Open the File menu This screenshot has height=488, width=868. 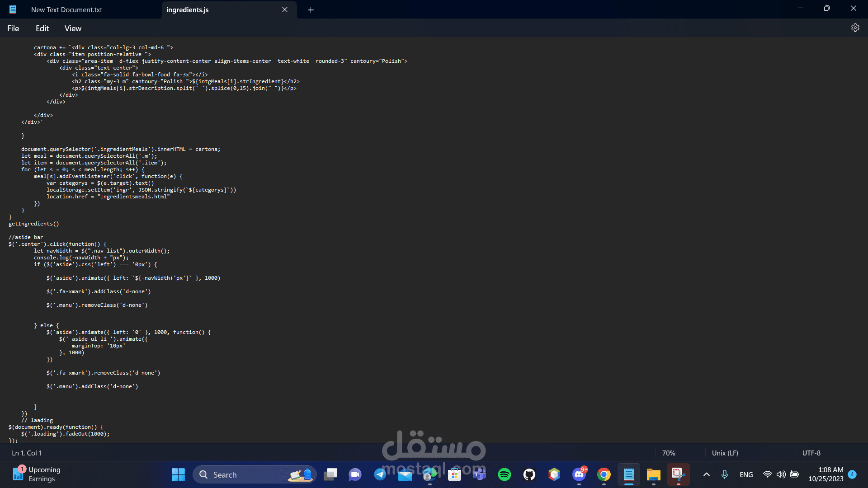13,28
